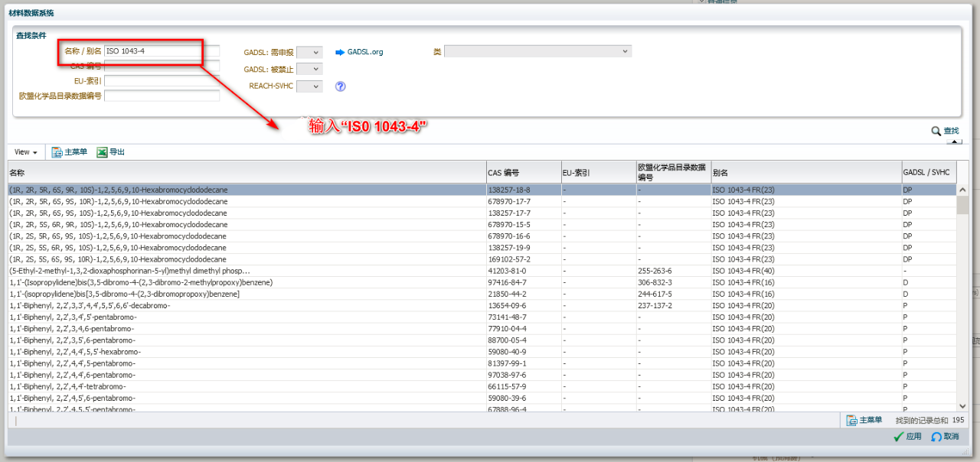This screenshot has height=462, width=980.
Task: Select row with CAS 59080-40-9
Action: pyautogui.click(x=482, y=352)
